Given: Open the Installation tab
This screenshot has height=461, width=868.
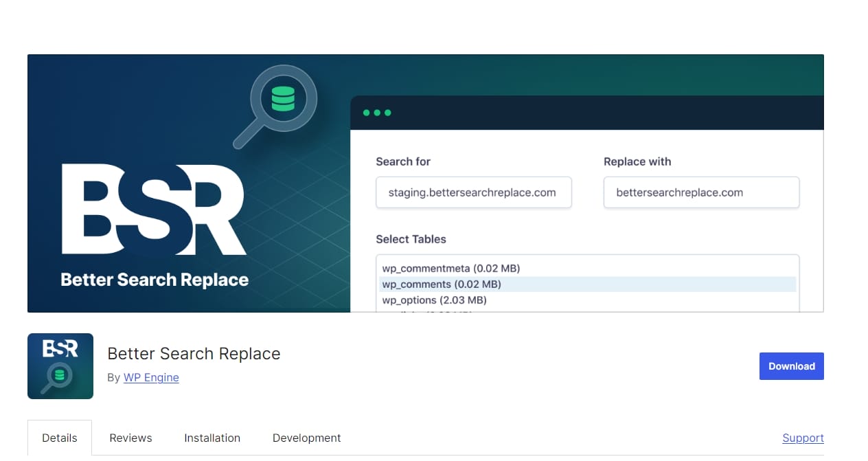Looking at the screenshot, I should (212, 438).
